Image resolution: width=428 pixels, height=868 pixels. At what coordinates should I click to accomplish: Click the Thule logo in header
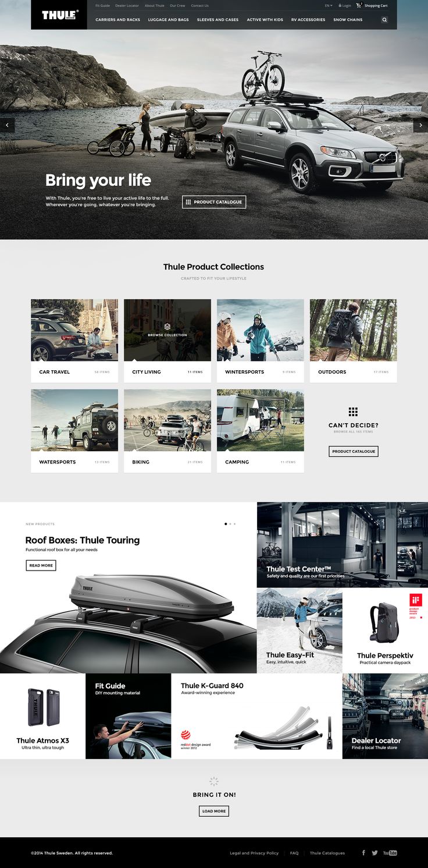tap(60, 15)
